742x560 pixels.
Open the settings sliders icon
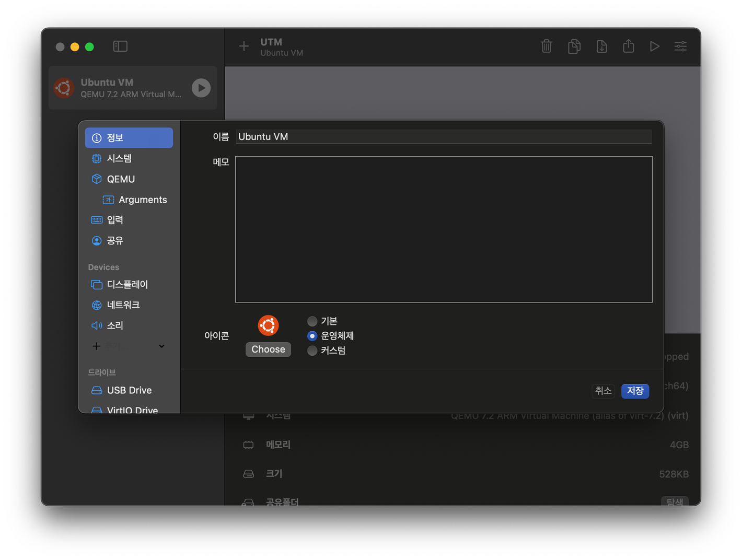coord(680,46)
